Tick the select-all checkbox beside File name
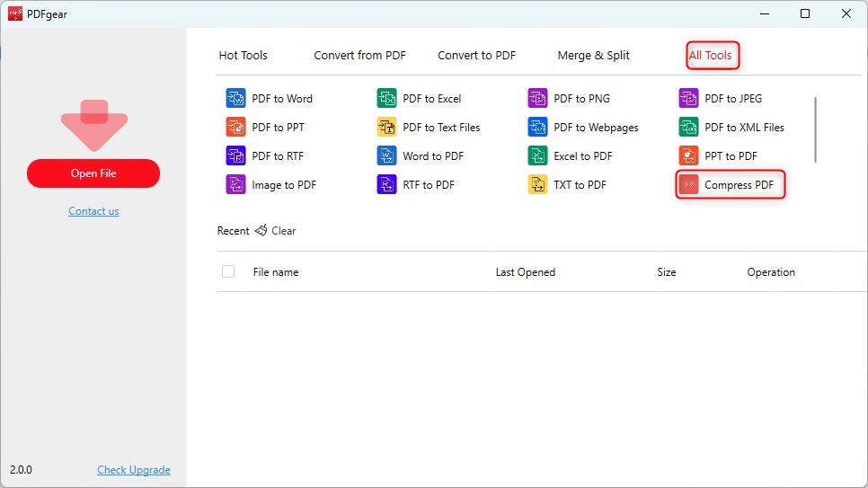868x488 pixels. [228, 271]
